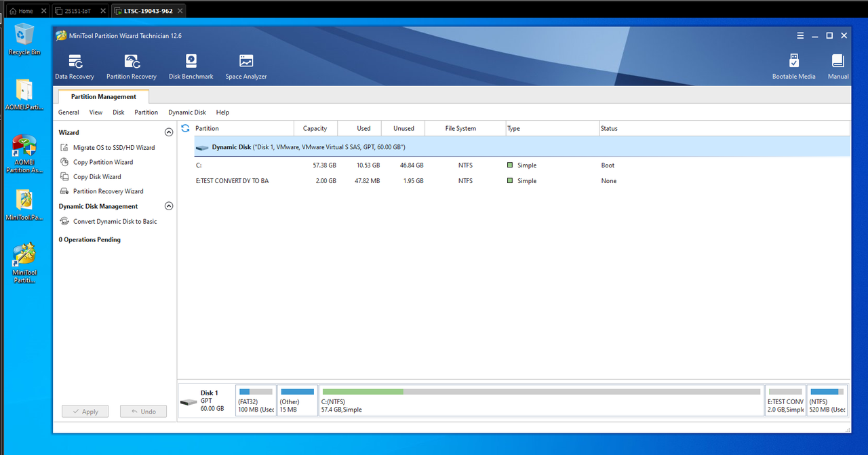The image size is (868, 455).
Task: Open the Help menu
Action: pos(222,113)
